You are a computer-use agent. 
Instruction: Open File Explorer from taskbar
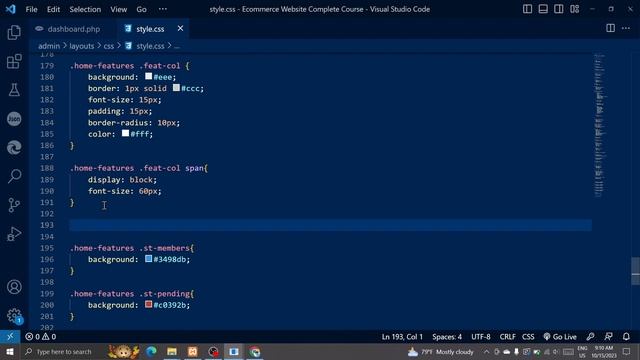172,351
